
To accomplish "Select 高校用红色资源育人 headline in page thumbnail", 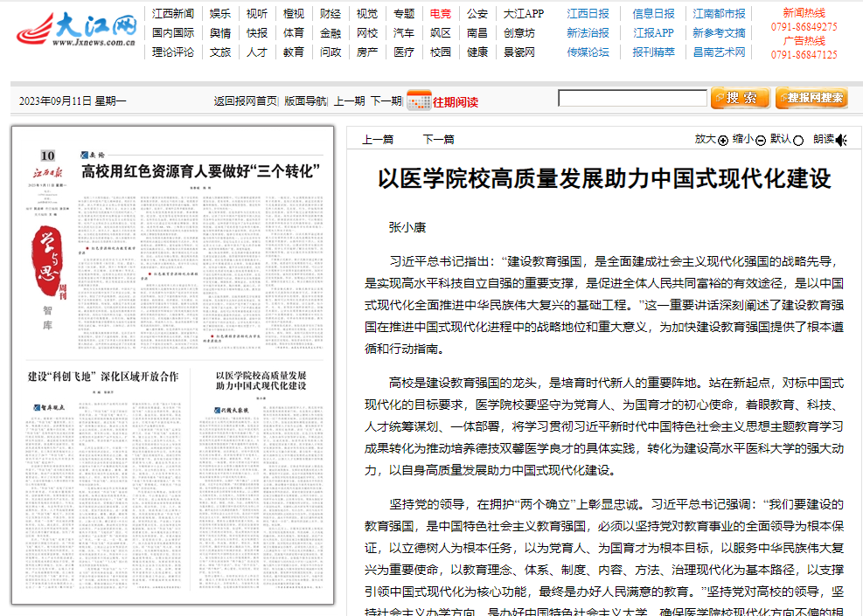I will [x=201, y=171].
